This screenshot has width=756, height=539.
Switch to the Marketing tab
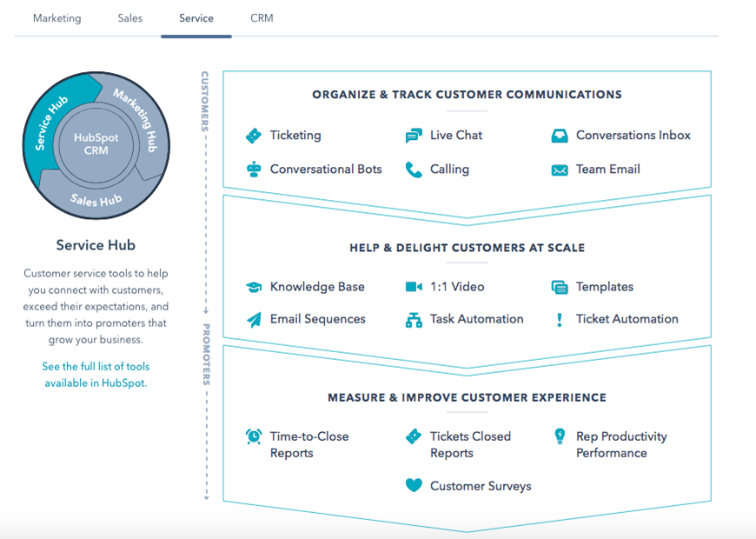(x=56, y=18)
